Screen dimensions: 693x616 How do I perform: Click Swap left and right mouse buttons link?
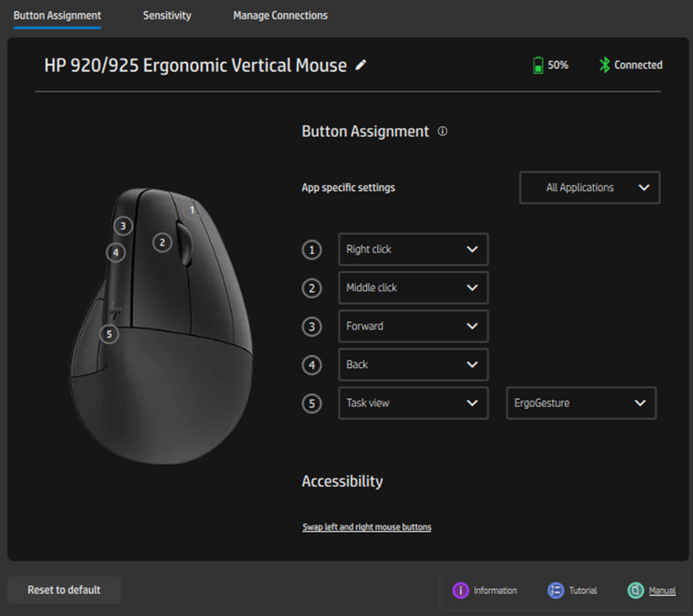(367, 527)
